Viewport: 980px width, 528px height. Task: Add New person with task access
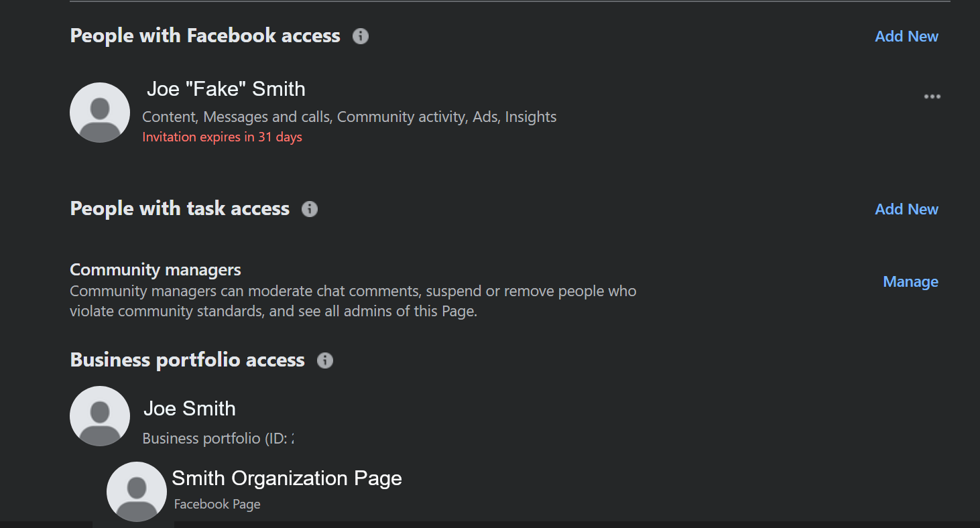pyautogui.click(x=906, y=209)
